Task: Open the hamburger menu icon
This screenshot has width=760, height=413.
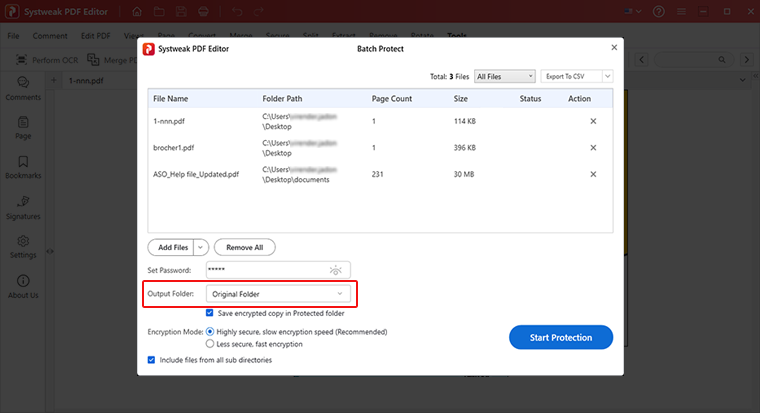Action: click(x=681, y=11)
